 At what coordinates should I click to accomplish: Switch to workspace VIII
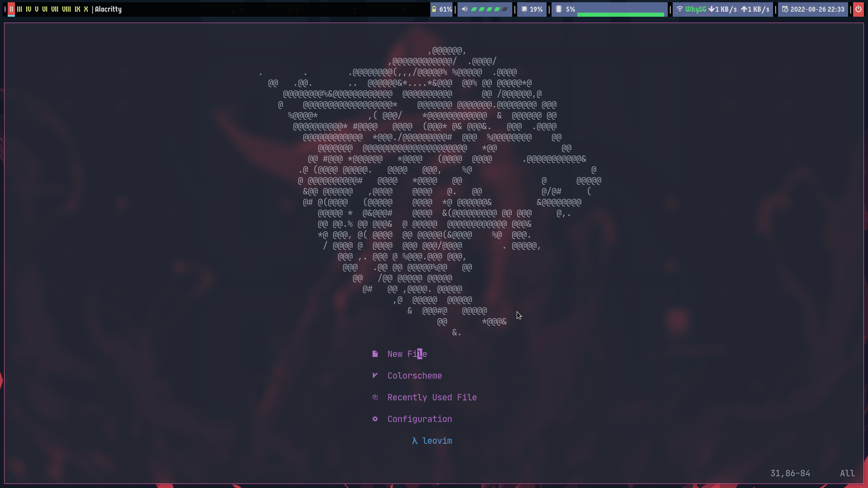[66, 9]
